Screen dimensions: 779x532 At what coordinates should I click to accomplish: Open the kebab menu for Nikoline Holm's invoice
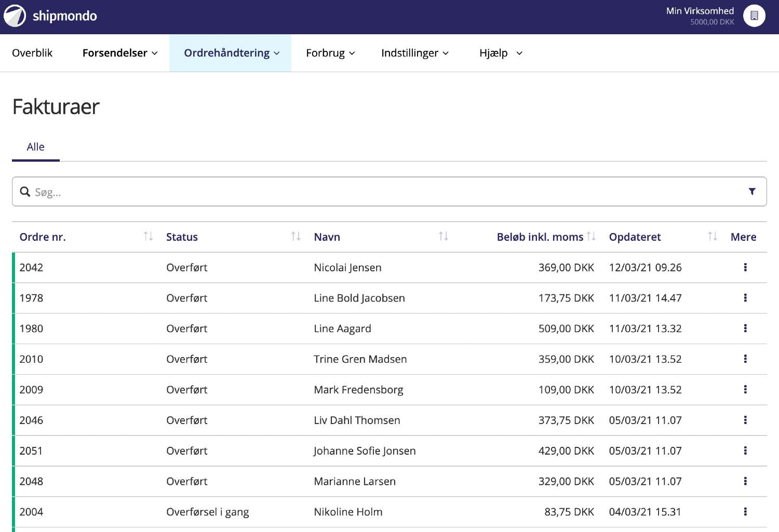(x=745, y=512)
